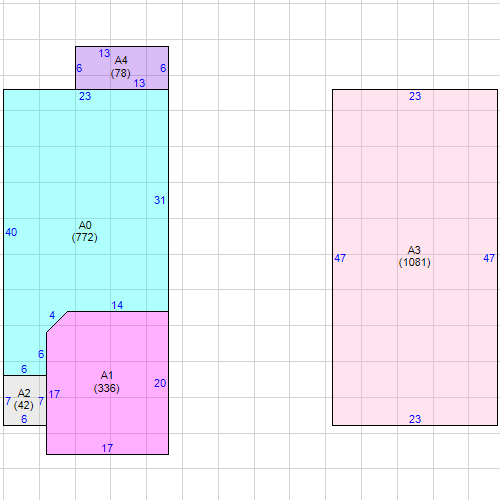Click the 13 dimension at bottom of A4
The height and width of the screenshot is (500, 500).
(x=139, y=83)
